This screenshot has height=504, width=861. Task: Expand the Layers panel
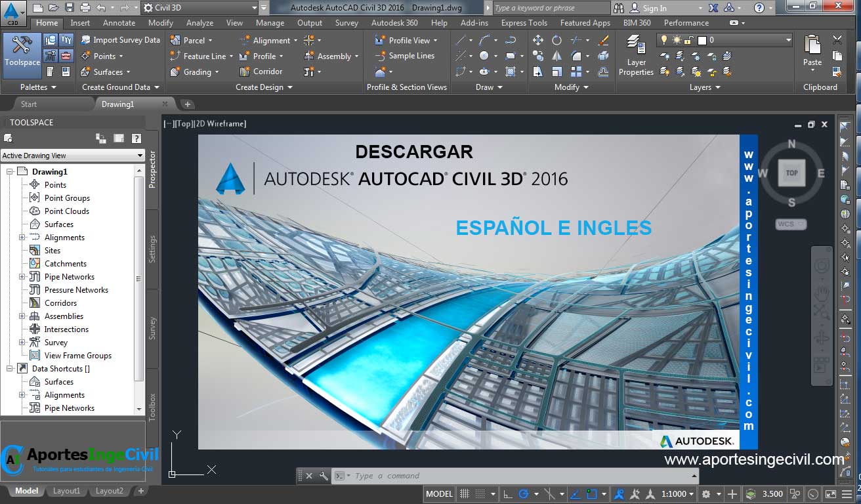705,87
